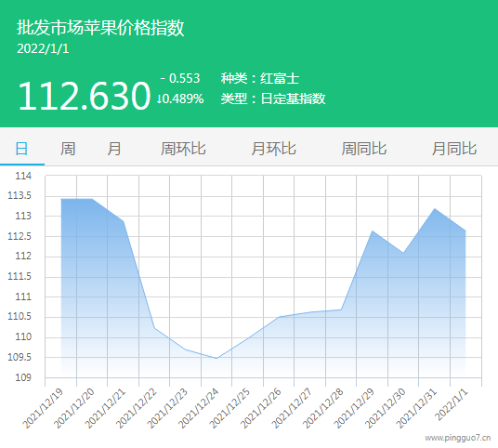Click the 2021/12/31 peak data point
This screenshot has height=448, width=498.
(435, 209)
